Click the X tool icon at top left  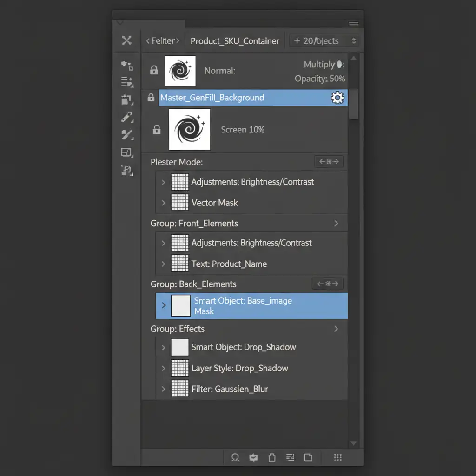pos(126,40)
